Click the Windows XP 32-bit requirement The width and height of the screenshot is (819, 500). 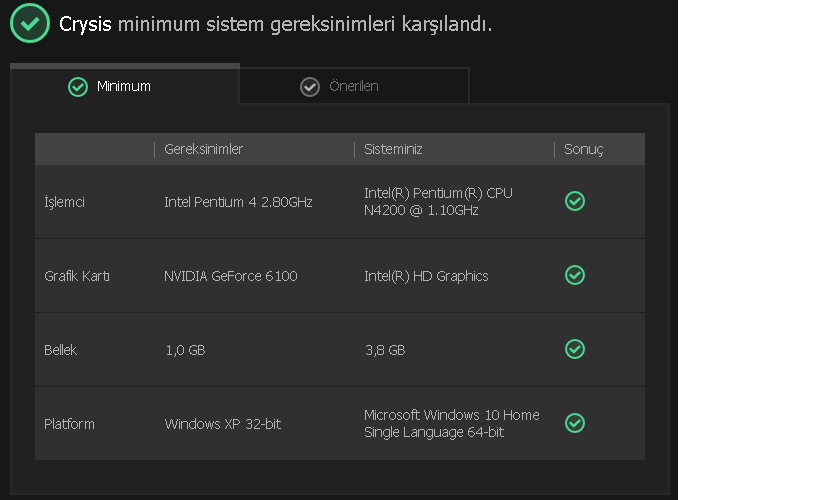223,424
